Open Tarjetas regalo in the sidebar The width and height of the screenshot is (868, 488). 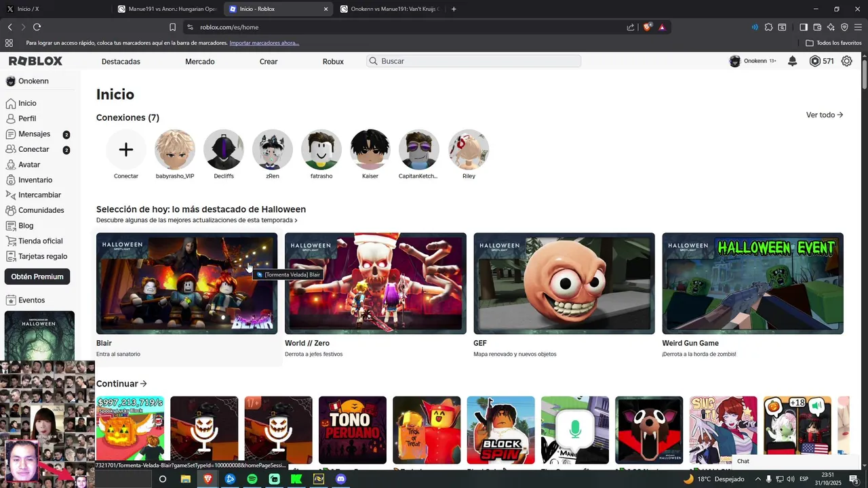(x=36, y=256)
